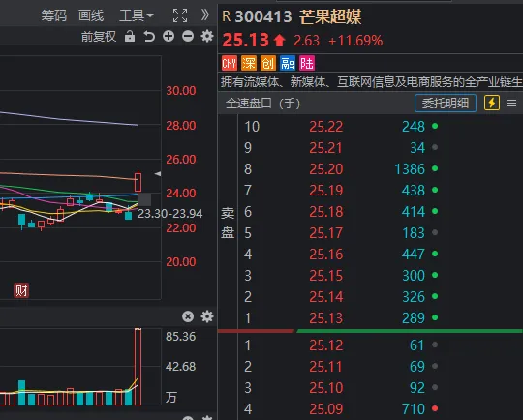Viewport: 523px width, 420px height.
Task: Click the 30.00 price axis label
Action: point(181,91)
